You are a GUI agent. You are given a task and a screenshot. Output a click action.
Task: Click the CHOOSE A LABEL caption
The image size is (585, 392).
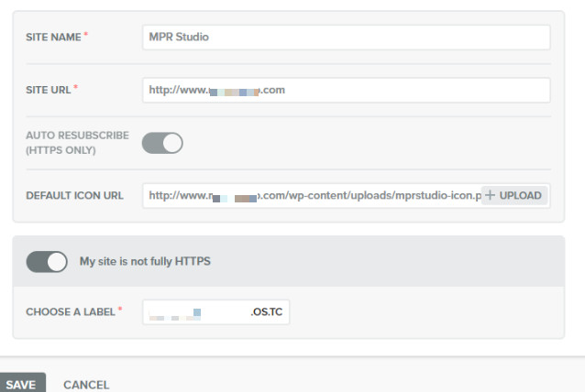point(70,312)
